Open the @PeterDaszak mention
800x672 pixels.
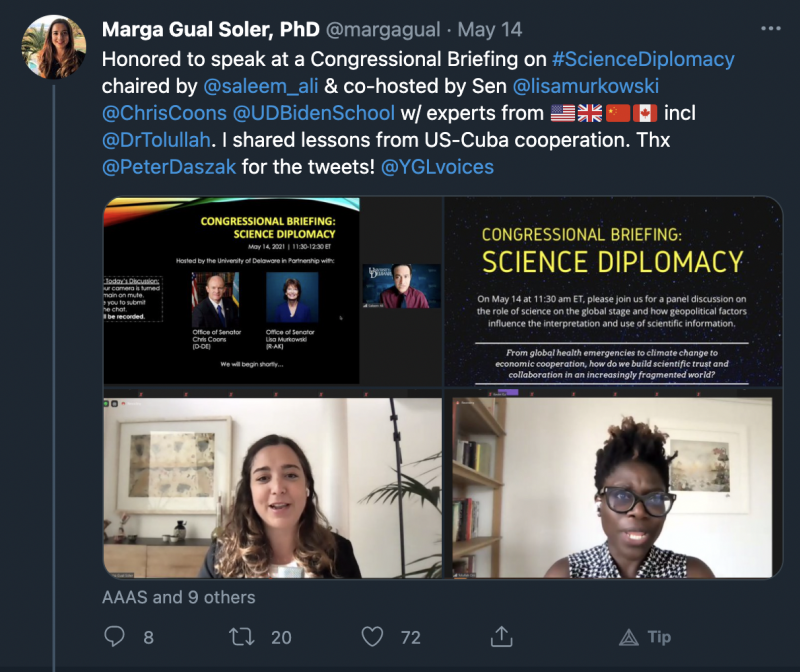click(169, 167)
